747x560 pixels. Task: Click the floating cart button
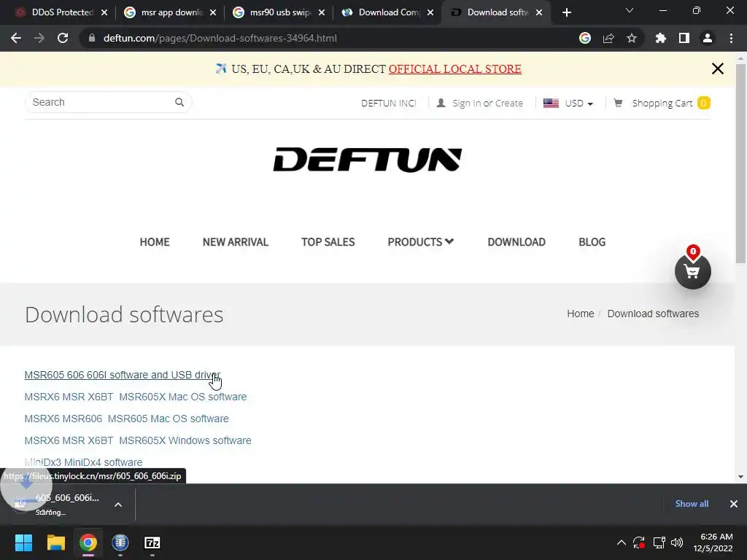point(693,271)
